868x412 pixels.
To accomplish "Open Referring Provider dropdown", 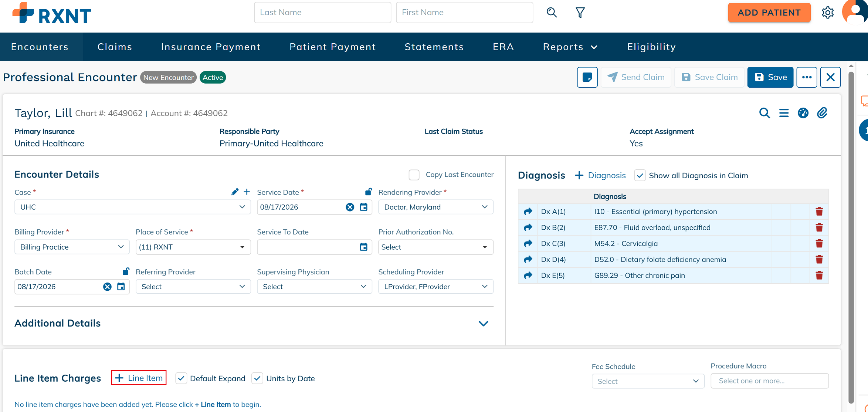I will click(x=193, y=287).
